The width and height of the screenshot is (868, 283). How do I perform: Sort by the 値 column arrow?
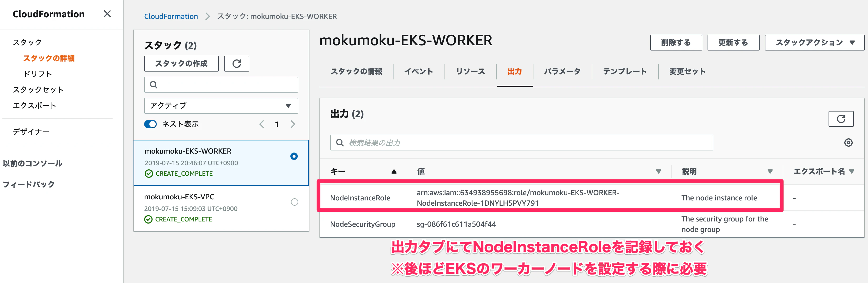point(658,171)
